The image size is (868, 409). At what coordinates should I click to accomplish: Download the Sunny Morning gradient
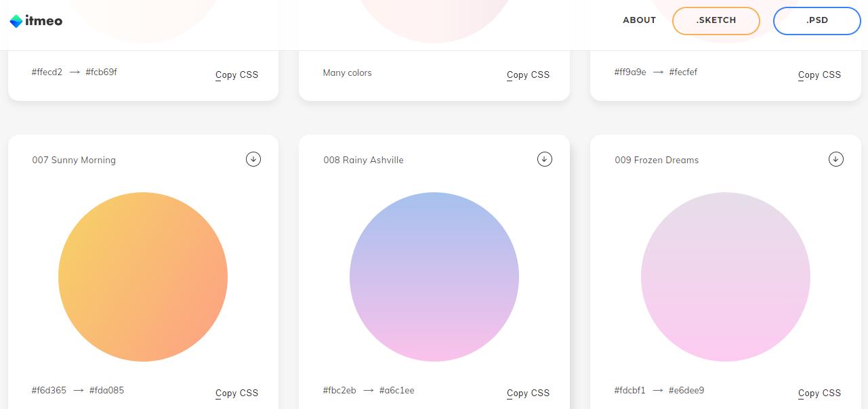tap(253, 159)
